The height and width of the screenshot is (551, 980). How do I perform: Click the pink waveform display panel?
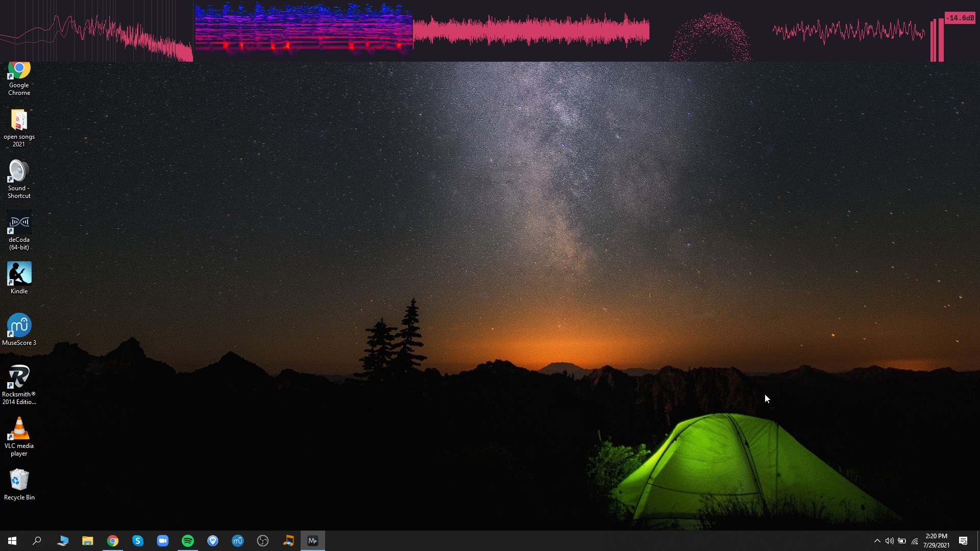tap(531, 31)
